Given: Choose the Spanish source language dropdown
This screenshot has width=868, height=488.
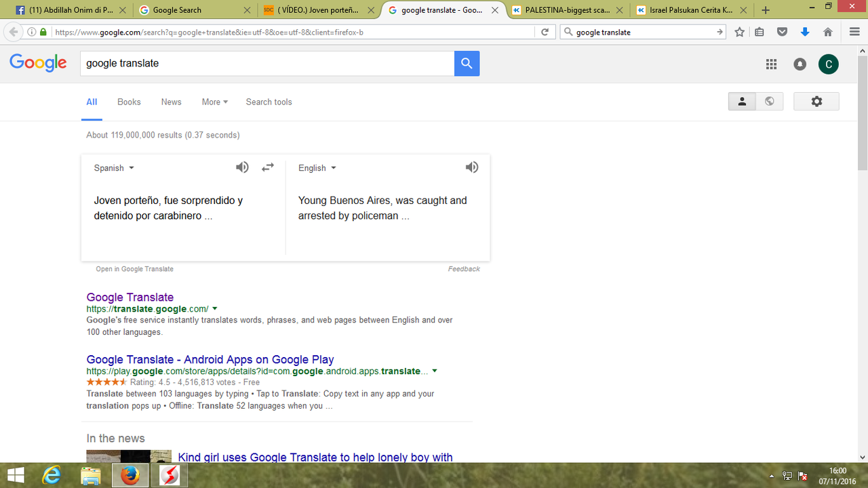Looking at the screenshot, I should [x=114, y=167].
